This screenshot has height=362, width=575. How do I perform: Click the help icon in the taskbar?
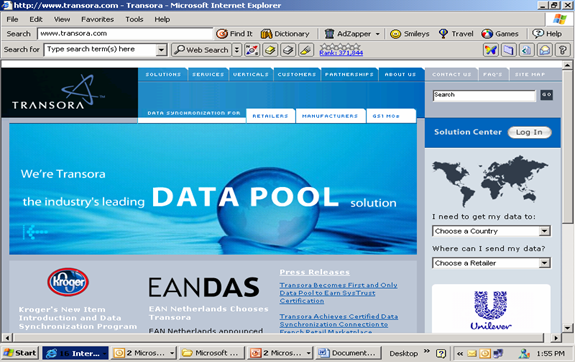[x=441, y=353]
